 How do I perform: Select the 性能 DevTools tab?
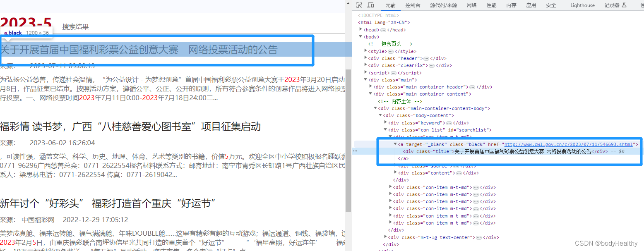click(x=491, y=5)
